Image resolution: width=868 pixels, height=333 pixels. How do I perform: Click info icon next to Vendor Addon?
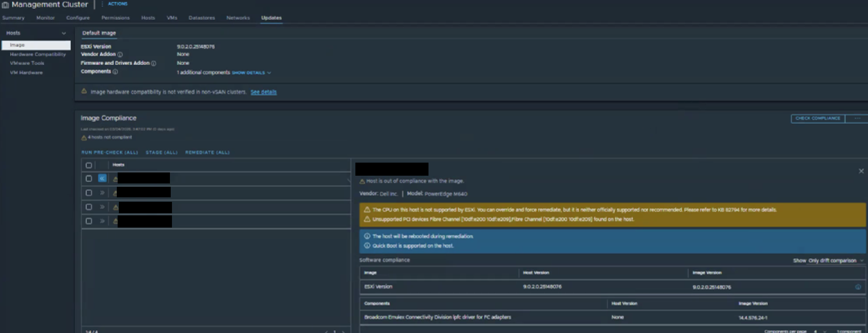coord(120,54)
